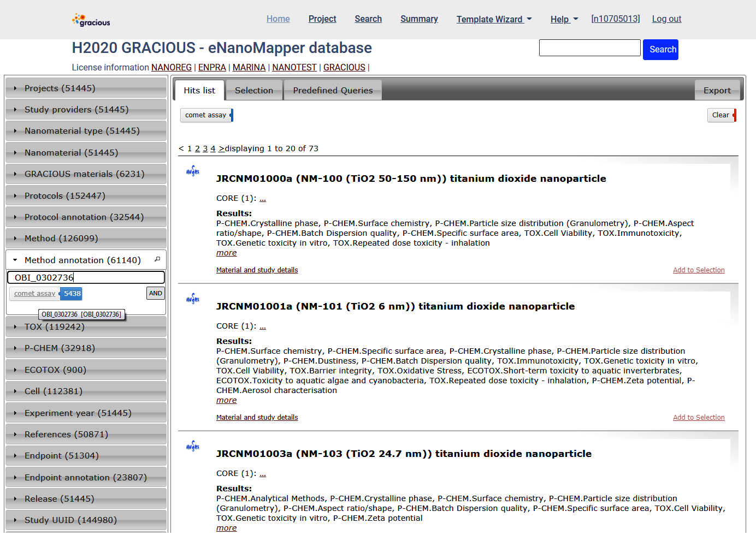Image resolution: width=756 pixels, height=535 pixels.
Task: Switch to the Selection tab
Action: point(254,91)
